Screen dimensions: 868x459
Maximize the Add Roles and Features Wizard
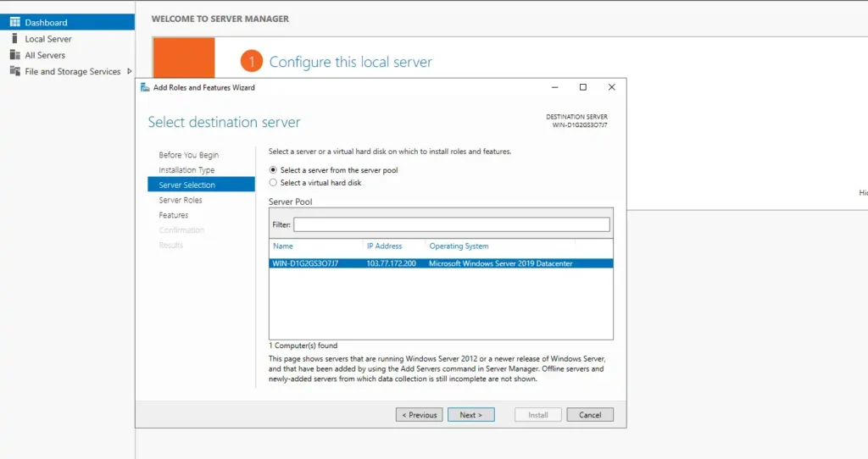click(583, 87)
